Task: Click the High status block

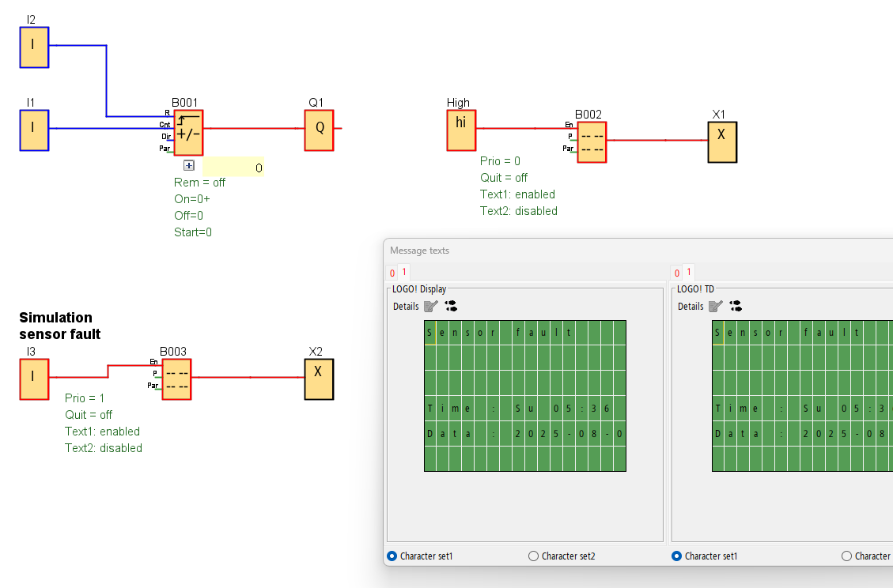Action: coord(461,130)
